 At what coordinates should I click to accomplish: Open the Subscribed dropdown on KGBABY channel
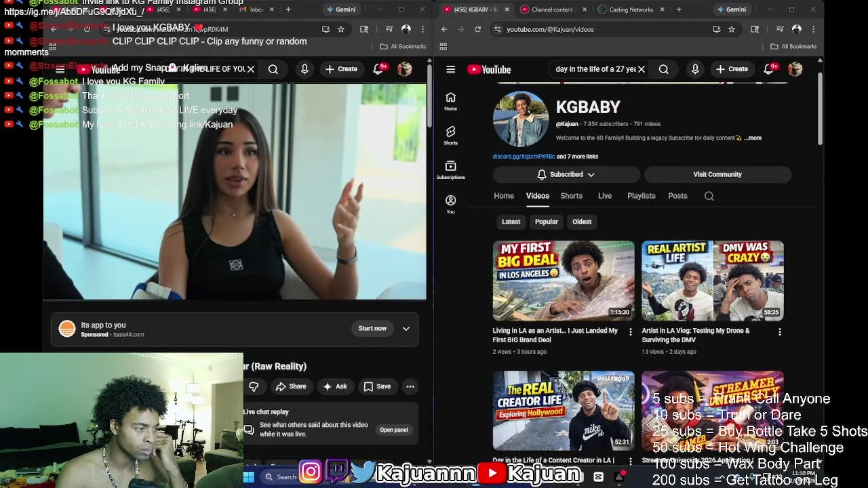click(x=566, y=174)
